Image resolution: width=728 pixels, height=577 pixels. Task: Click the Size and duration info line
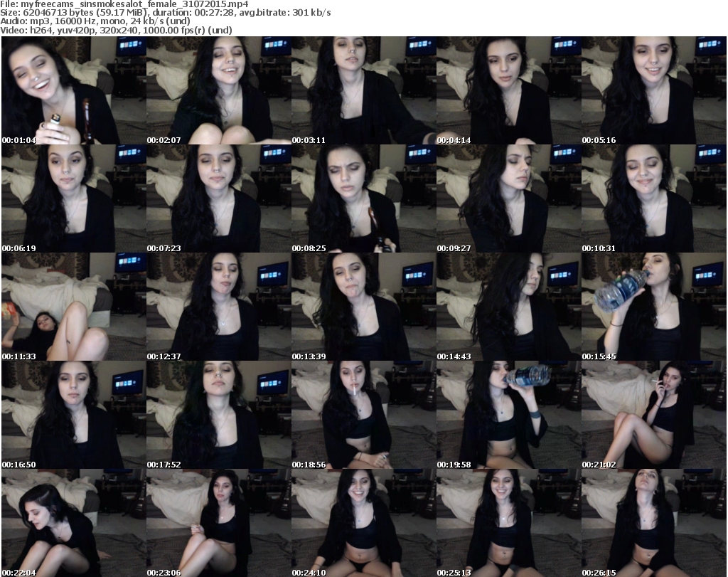pos(165,13)
